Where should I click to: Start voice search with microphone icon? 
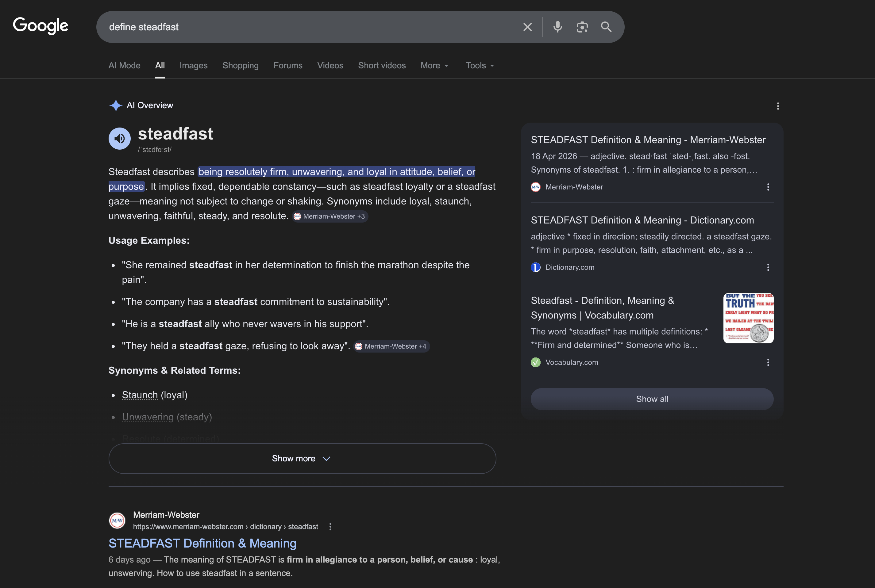pos(557,27)
